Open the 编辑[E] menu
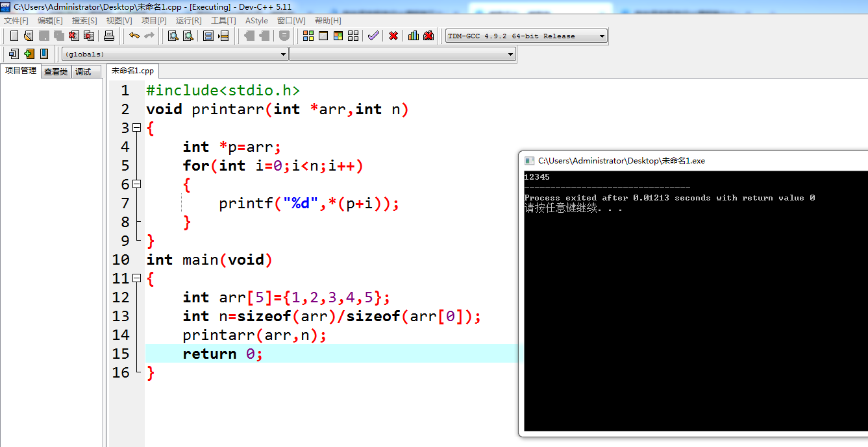868x447 pixels. [50, 21]
